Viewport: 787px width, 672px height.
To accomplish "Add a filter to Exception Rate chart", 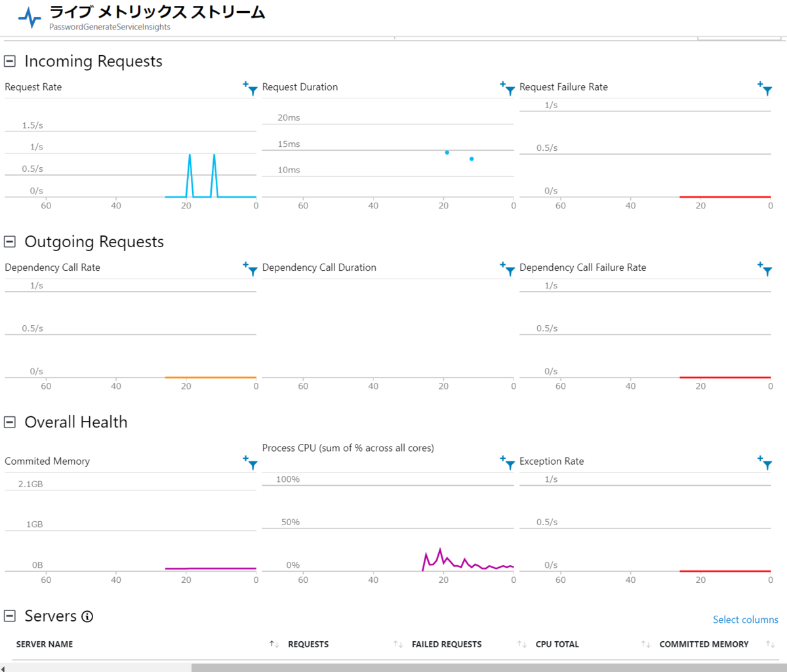I will tap(765, 463).
